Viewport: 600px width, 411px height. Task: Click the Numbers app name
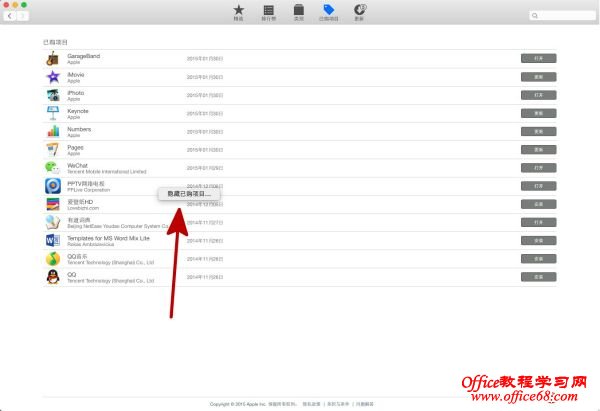click(79, 129)
